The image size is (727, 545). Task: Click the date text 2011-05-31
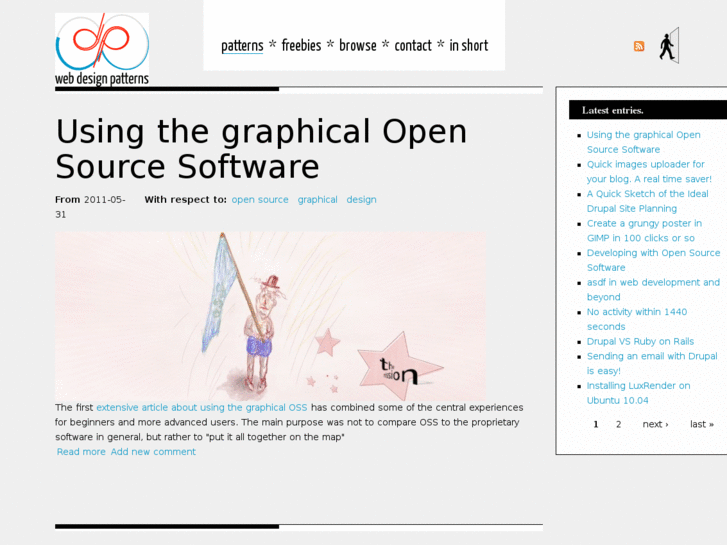click(90, 207)
